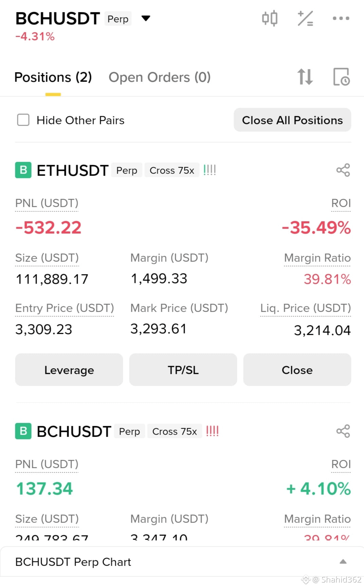Switch to the Open Orders (0) tab
Screen dimensions: 364x588
point(160,77)
